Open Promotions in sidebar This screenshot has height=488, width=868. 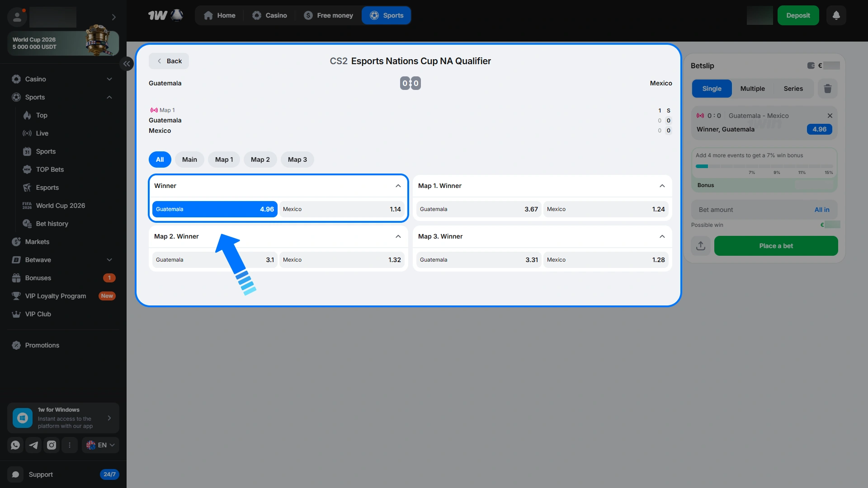click(x=42, y=345)
